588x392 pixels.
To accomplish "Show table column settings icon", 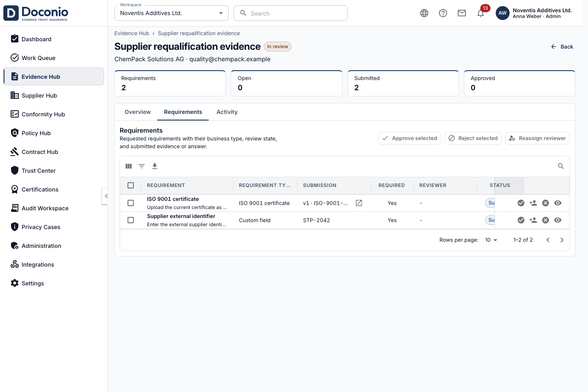I will (x=129, y=166).
